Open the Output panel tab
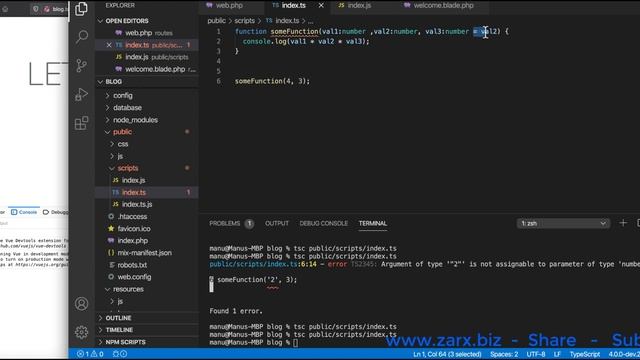The height and width of the screenshot is (360, 640). pyautogui.click(x=277, y=223)
